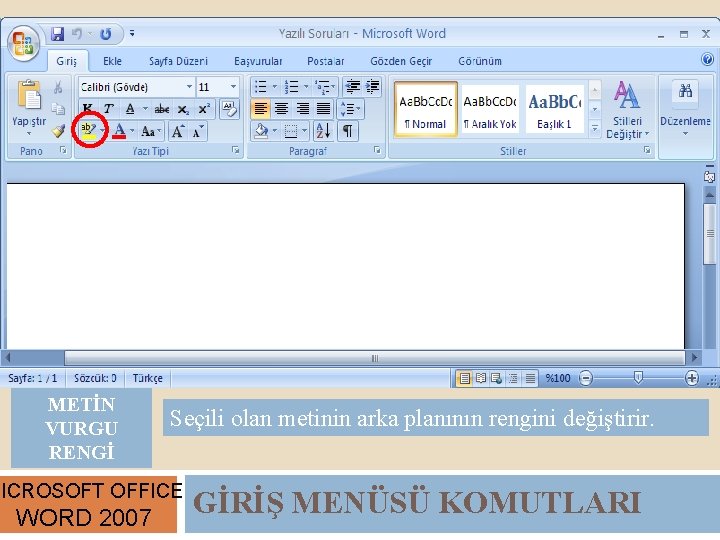Sort text with the A-Z icon

(323, 131)
